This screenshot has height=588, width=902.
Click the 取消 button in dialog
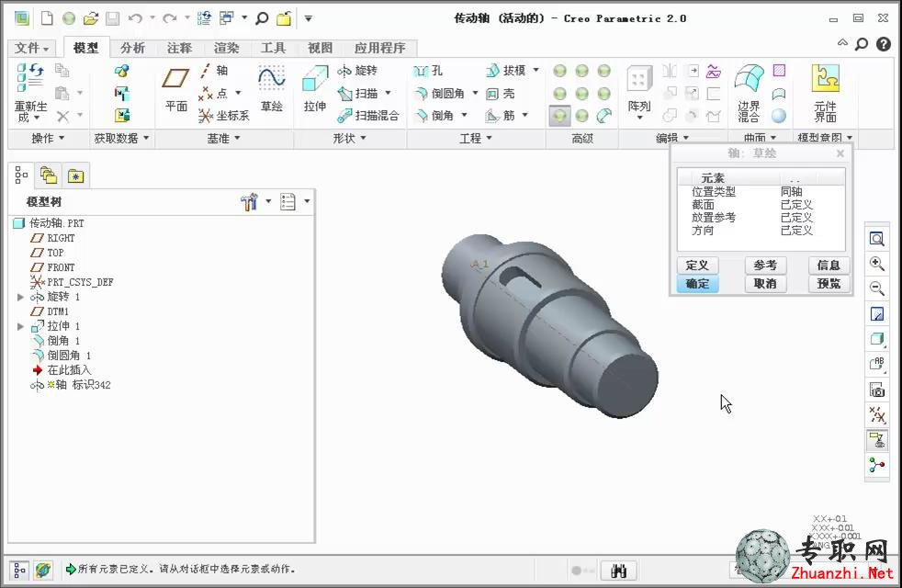pos(765,284)
